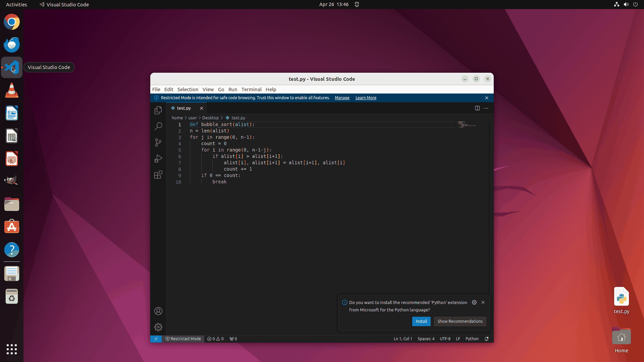Click the minimap code overview
The width and height of the screenshot is (644, 362).
[467, 125]
